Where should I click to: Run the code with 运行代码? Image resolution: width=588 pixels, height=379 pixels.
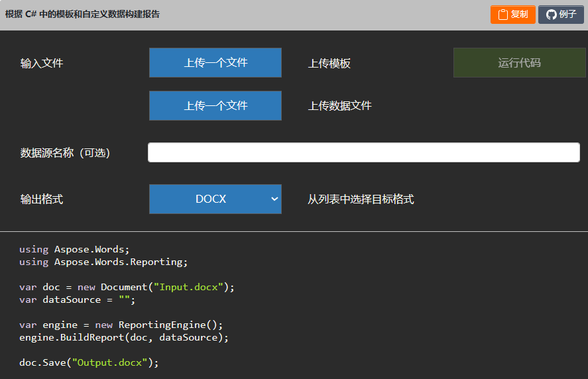[519, 62]
